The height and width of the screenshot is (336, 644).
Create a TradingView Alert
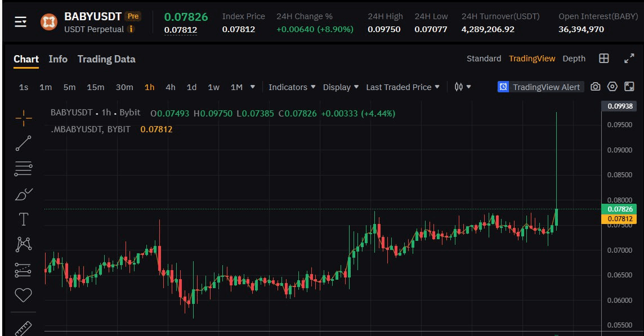[x=539, y=87]
